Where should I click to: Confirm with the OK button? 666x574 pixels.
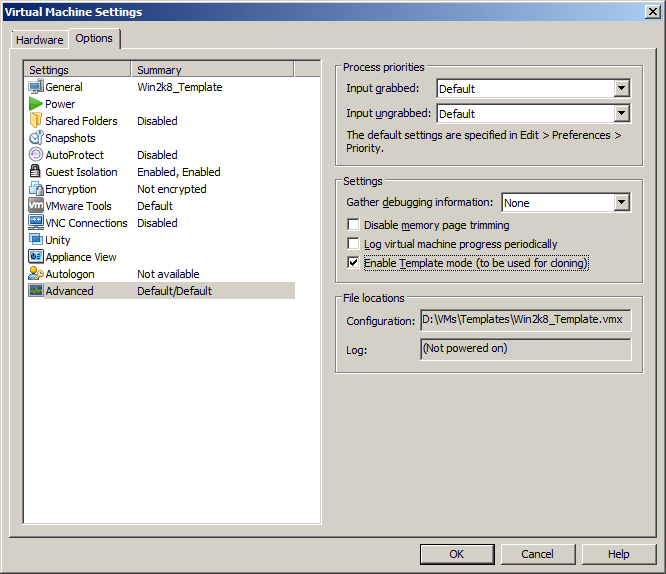[457, 554]
